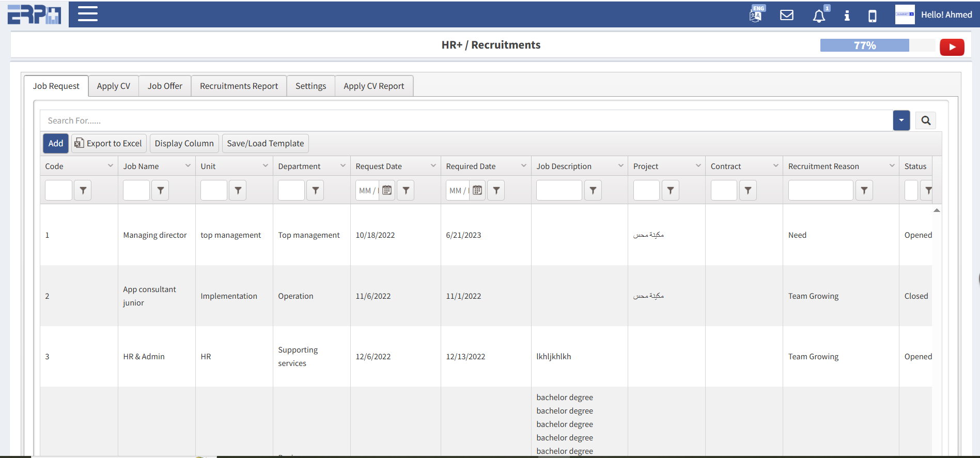Open the Code column header menu
980x458 pixels.
[110, 166]
